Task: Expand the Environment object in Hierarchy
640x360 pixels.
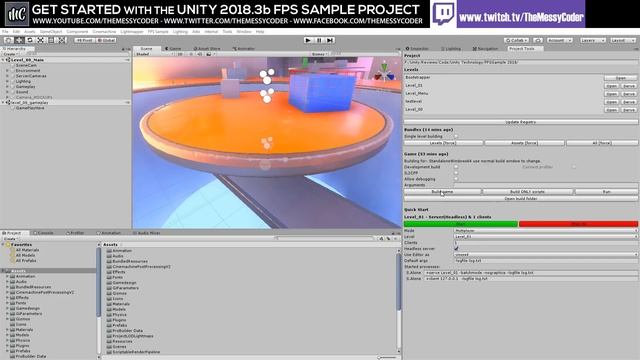Action: pos(7,71)
